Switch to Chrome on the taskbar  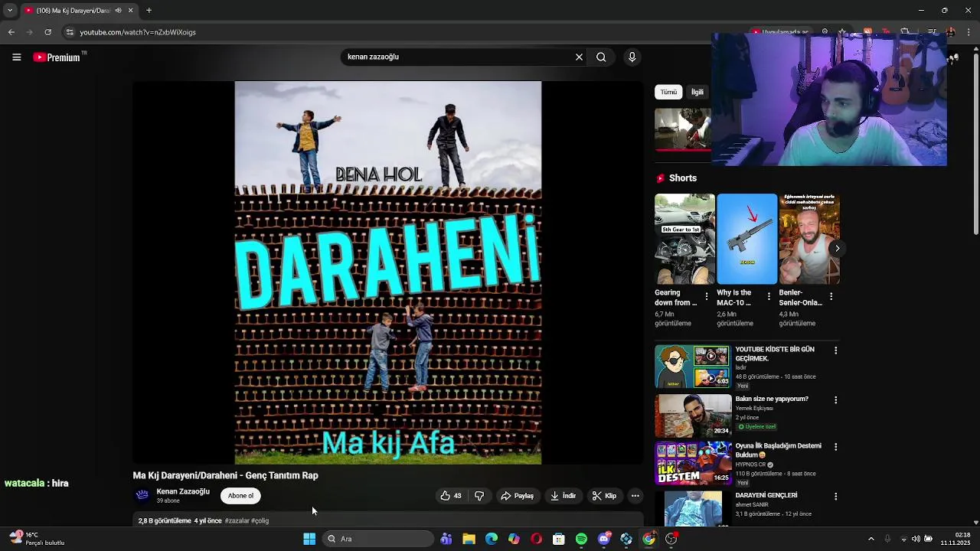coord(648,539)
